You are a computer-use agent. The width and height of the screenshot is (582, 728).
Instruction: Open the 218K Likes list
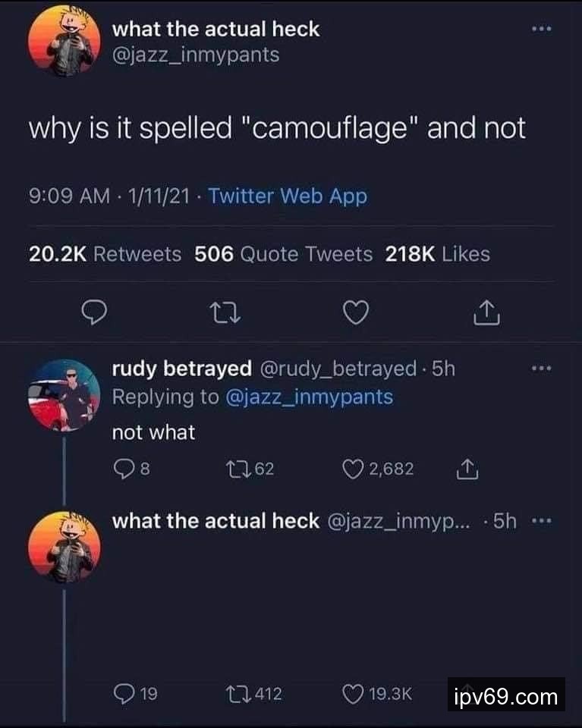(x=437, y=254)
